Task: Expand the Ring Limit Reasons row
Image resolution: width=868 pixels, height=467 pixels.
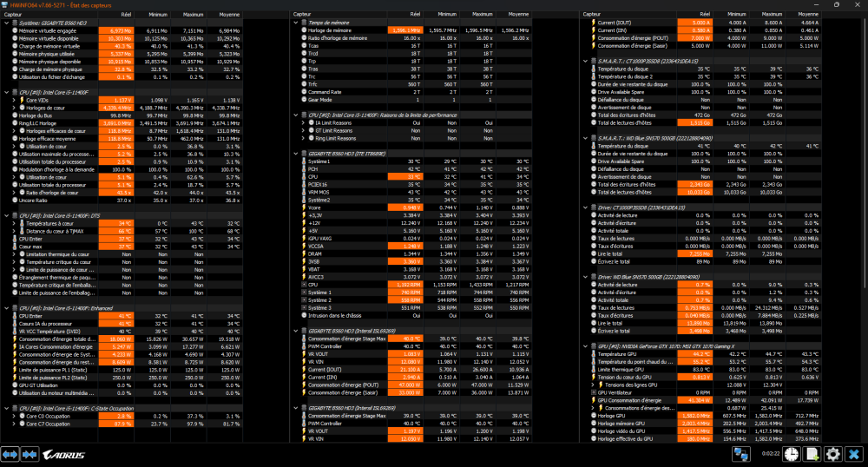Action: 303,138
